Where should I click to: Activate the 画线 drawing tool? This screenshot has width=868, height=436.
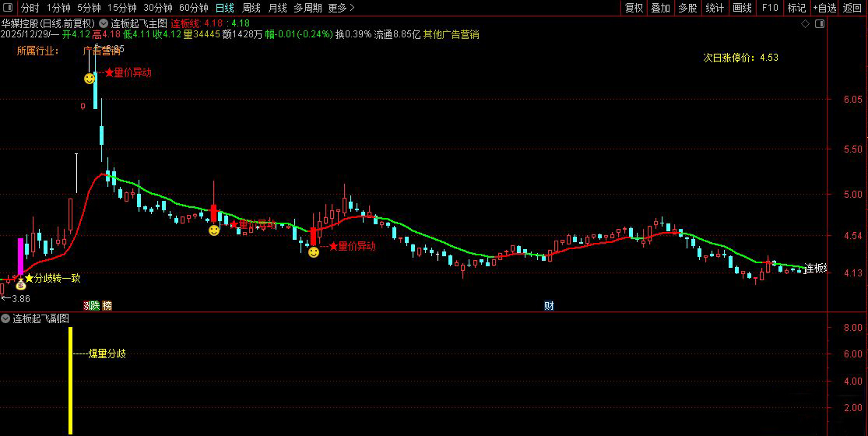pos(743,8)
